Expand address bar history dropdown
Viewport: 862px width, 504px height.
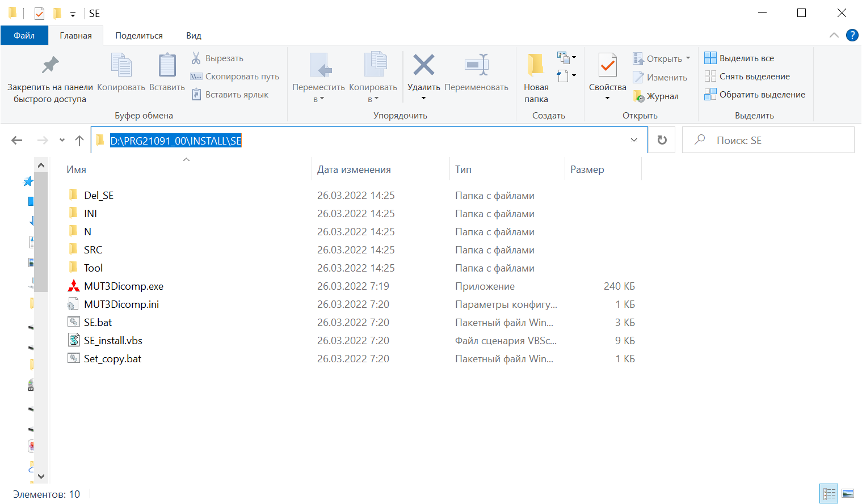coord(634,140)
